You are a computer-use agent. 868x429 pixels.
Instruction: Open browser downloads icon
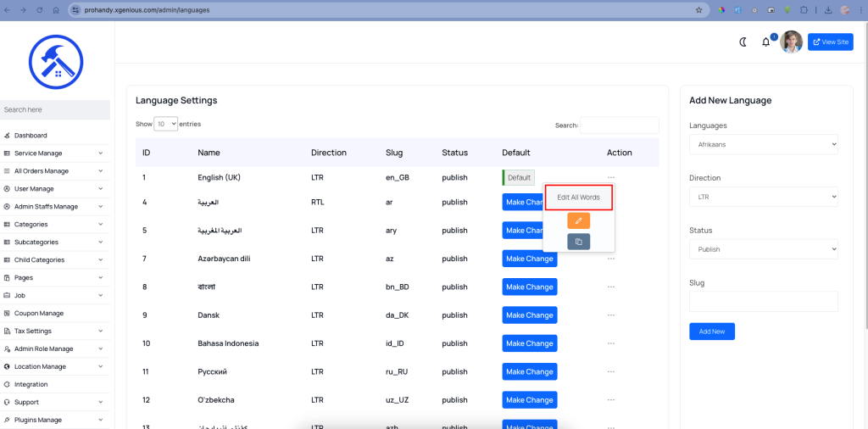[x=828, y=10]
